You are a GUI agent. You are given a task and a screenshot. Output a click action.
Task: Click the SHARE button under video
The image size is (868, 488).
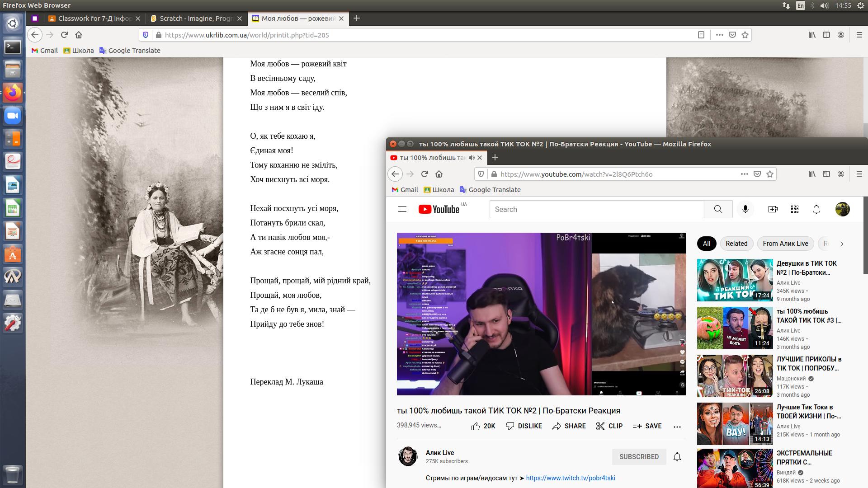coord(569,426)
